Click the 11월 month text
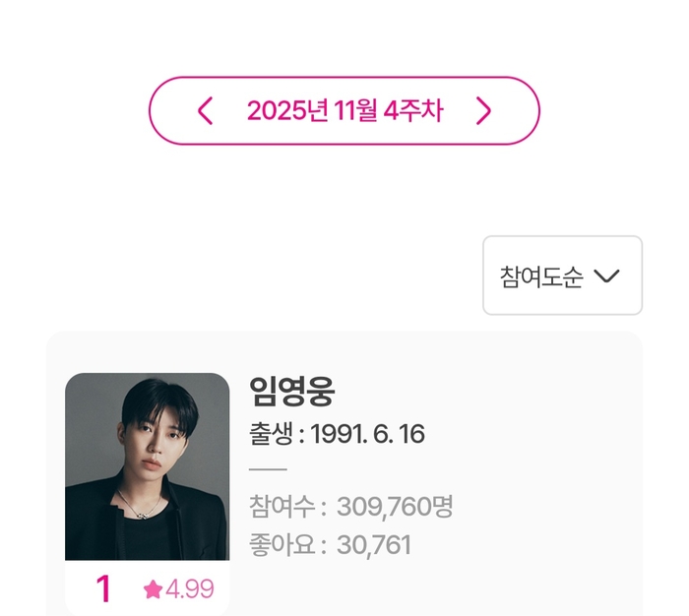 353,111
